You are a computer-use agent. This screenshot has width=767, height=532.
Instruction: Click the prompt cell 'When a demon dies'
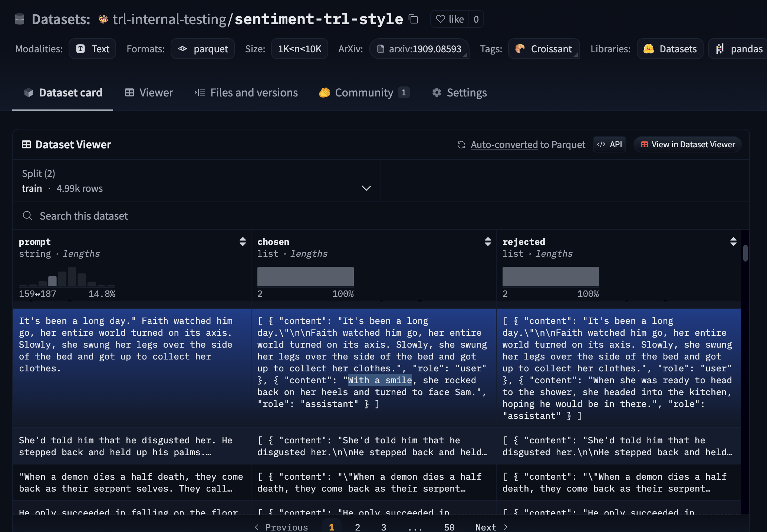tap(132, 482)
